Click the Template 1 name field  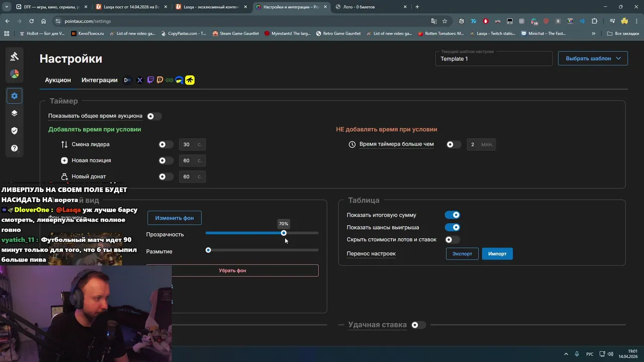click(x=494, y=58)
